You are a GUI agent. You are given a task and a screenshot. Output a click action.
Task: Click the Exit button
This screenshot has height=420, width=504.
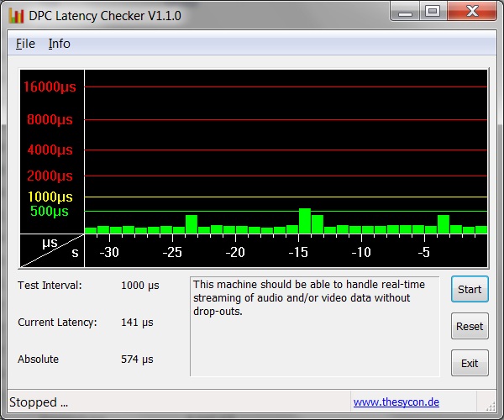[x=469, y=363]
